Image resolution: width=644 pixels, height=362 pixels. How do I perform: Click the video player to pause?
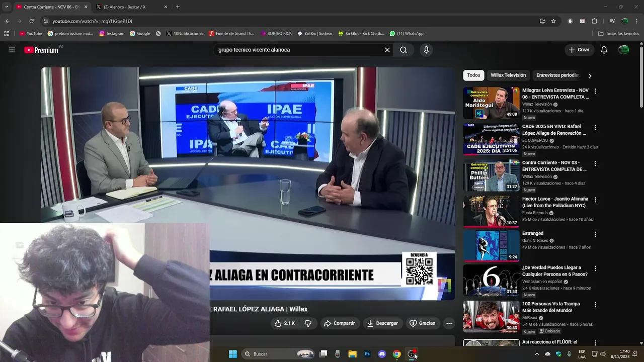coord(248,184)
